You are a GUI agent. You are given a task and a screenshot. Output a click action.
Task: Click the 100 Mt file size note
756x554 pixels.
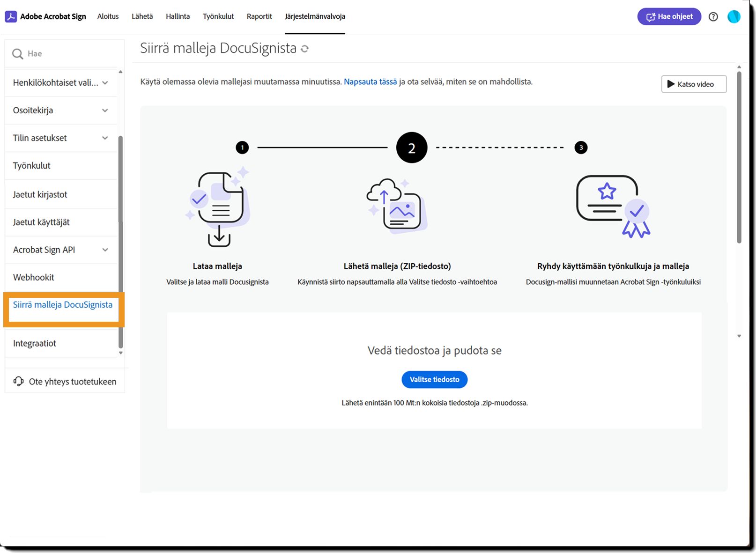pyautogui.click(x=435, y=403)
